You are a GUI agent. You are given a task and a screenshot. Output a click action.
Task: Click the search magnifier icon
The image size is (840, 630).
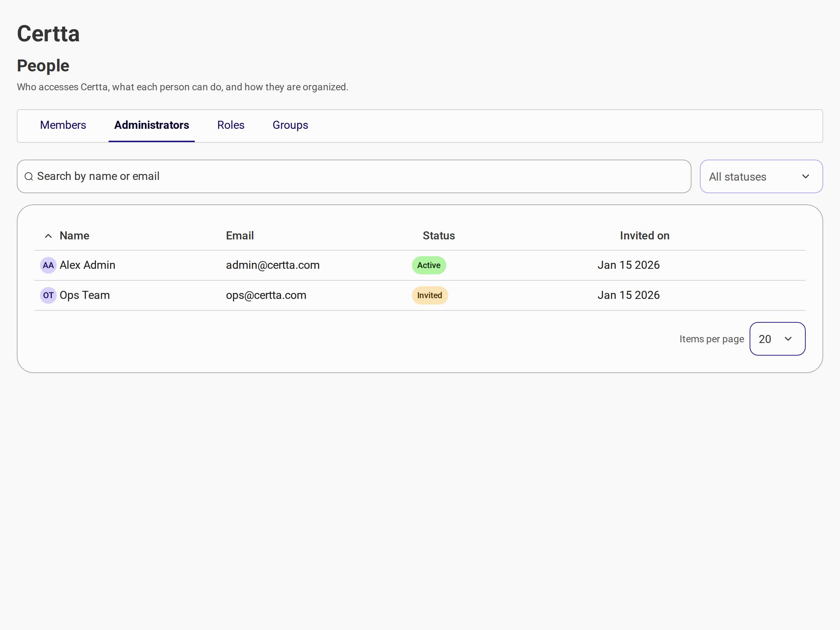(28, 176)
